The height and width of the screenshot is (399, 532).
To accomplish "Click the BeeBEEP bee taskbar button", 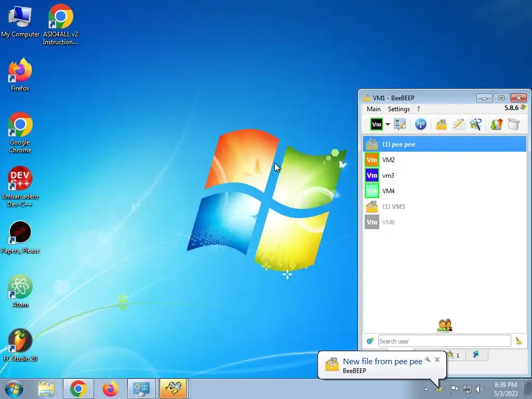I will pyautogui.click(x=174, y=389).
